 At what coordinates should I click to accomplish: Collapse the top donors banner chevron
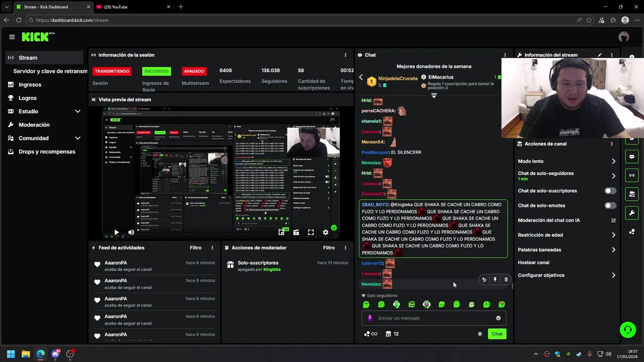tap(434, 95)
